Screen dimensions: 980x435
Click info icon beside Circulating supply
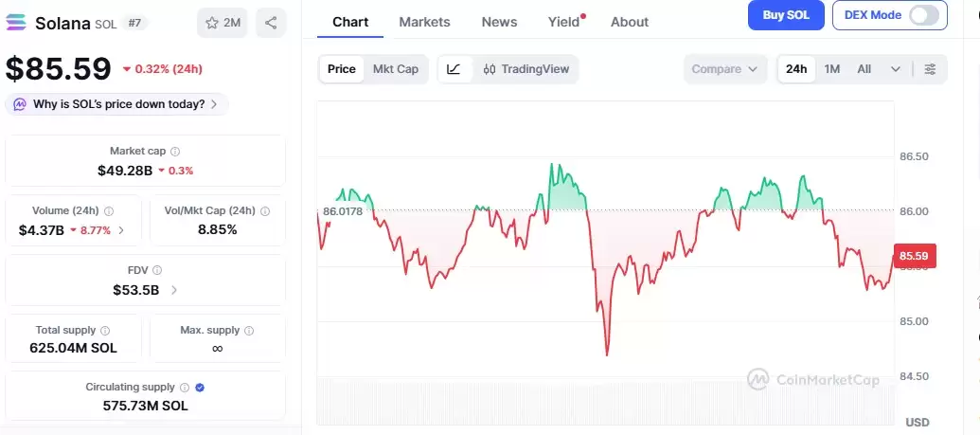186,388
